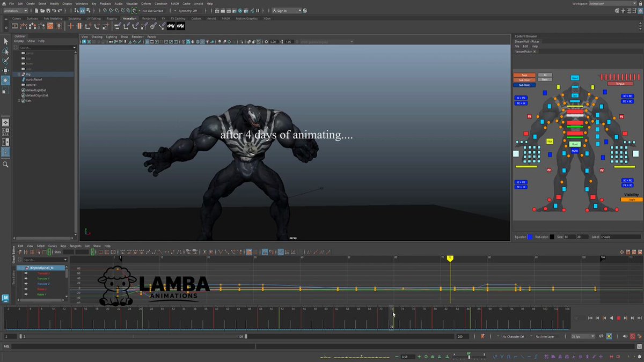
Task: Switch to the Rigging shelf tab
Action: (x=112, y=18)
